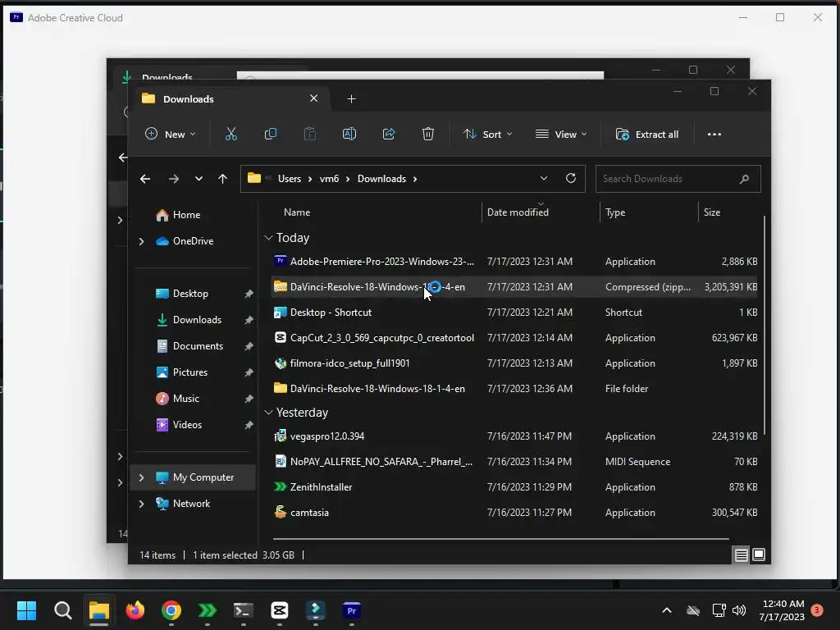Click the Rename icon in toolbar
The image size is (840, 630).
(x=349, y=134)
